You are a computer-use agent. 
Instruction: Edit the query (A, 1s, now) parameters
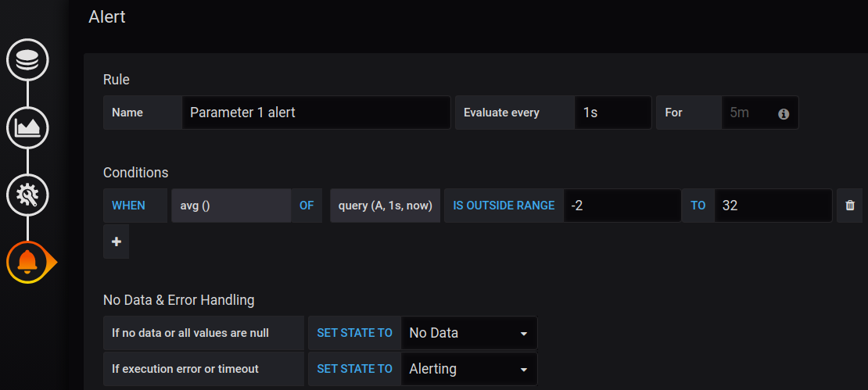coord(386,206)
